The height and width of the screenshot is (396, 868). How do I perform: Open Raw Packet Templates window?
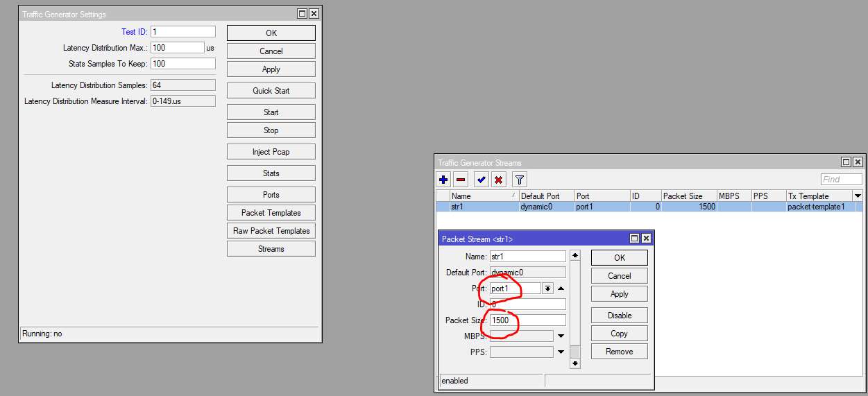pyautogui.click(x=271, y=231)
